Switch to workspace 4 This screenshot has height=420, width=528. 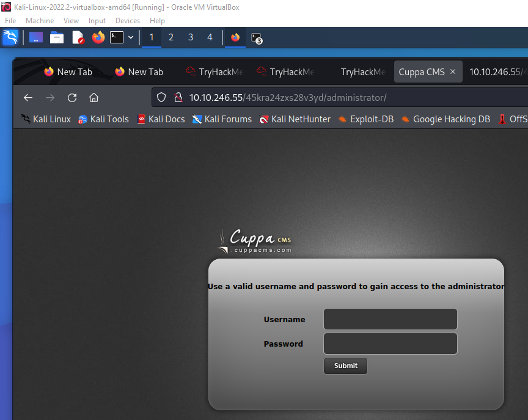(x=210, y=37)
